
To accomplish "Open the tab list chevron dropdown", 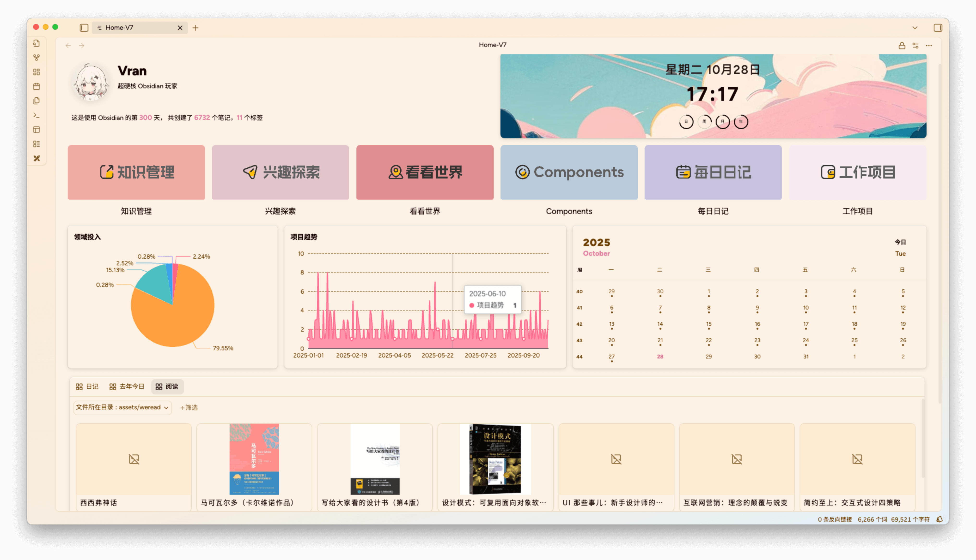I will [915, 28].
